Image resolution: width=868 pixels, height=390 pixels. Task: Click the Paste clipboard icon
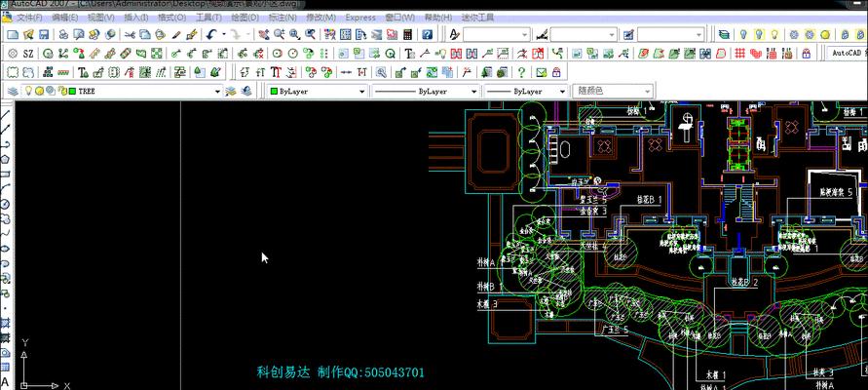pyautogui.click(x=161, y=35)
